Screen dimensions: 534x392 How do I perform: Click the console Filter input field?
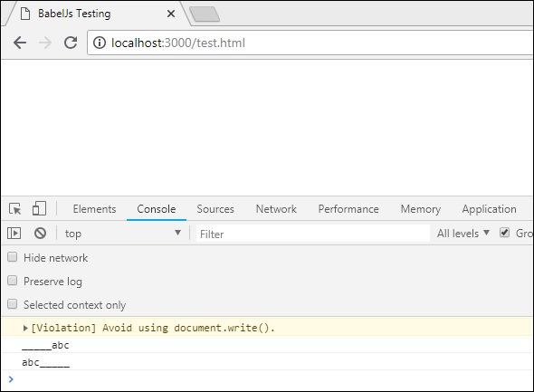pyautogui.click(x=312, y=234)
